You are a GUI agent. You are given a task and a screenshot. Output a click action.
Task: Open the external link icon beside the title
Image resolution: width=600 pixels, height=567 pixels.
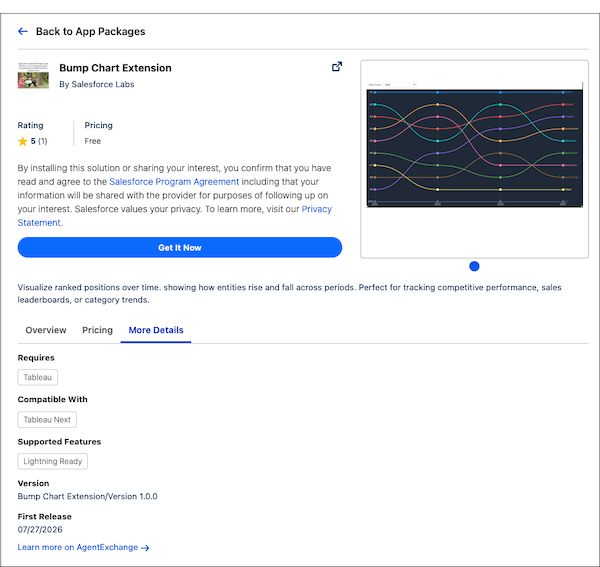click(337, 67)
